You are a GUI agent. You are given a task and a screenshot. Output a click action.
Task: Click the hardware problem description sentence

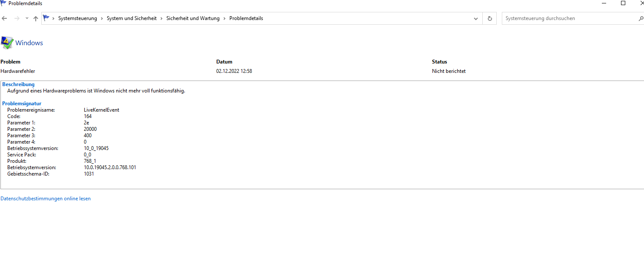96,91
